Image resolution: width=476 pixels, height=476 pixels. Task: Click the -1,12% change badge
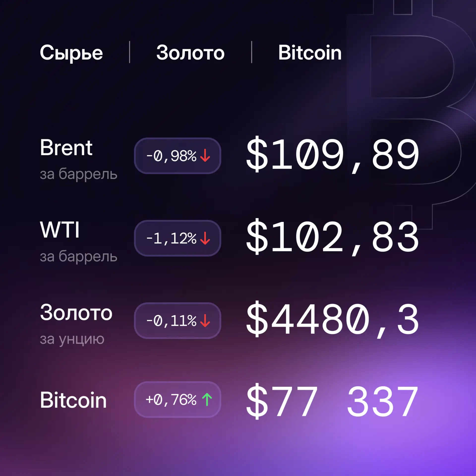coord(178,238)
